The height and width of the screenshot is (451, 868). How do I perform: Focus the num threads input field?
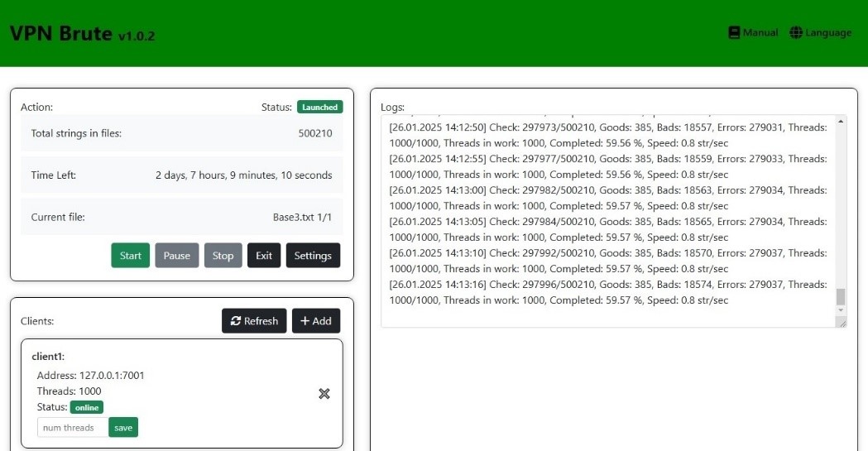[x=73, y=427]
